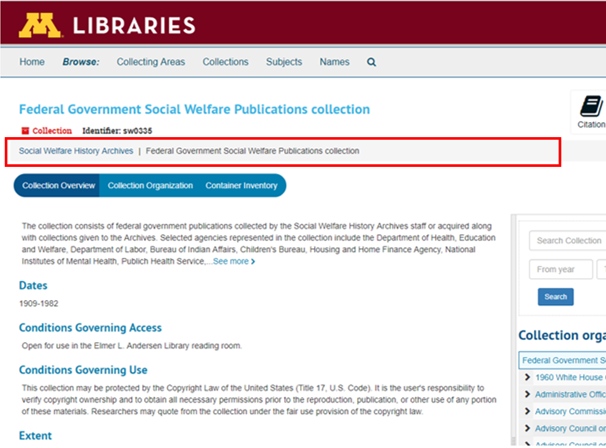Click the LIBRARIES header text
Screen dimensions: 606x448
pos(134,26)
